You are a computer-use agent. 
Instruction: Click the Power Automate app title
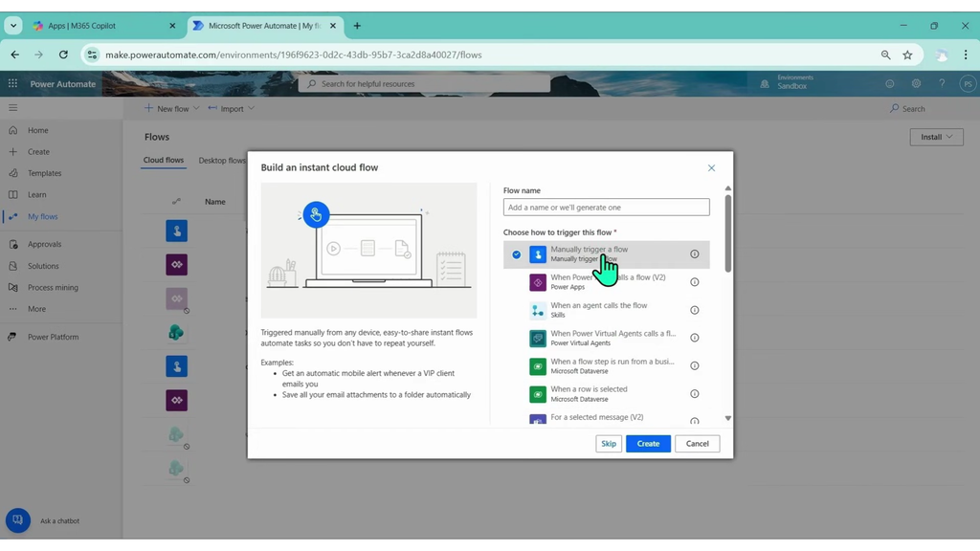click(63, 84)
